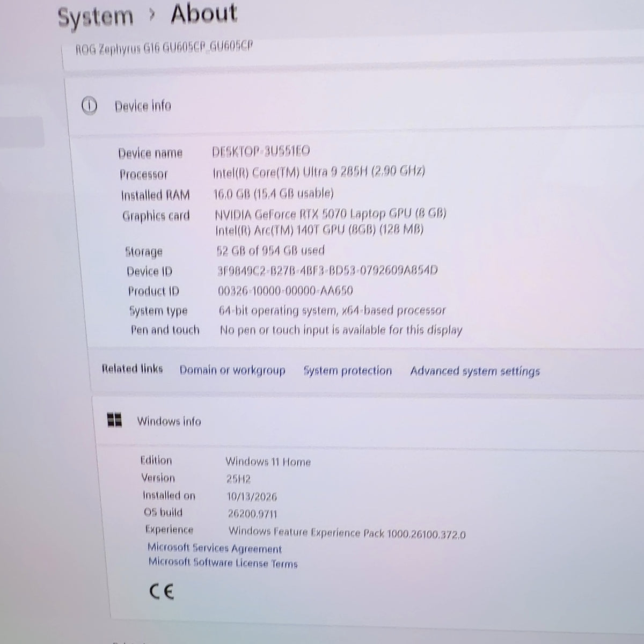Open Domain or workgroup link

pos(232,370)
